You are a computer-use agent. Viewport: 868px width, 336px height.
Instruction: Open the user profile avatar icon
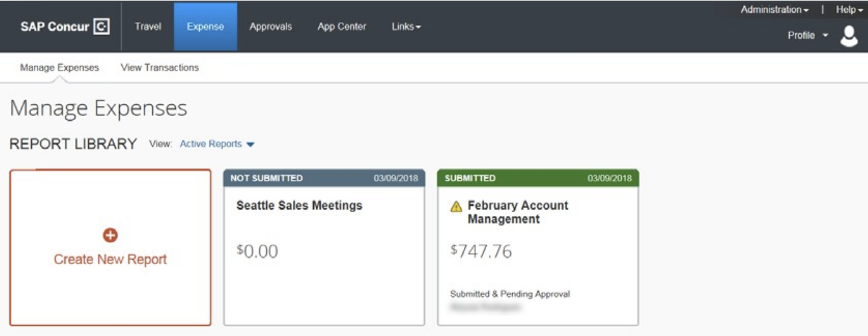pos(849,36)
